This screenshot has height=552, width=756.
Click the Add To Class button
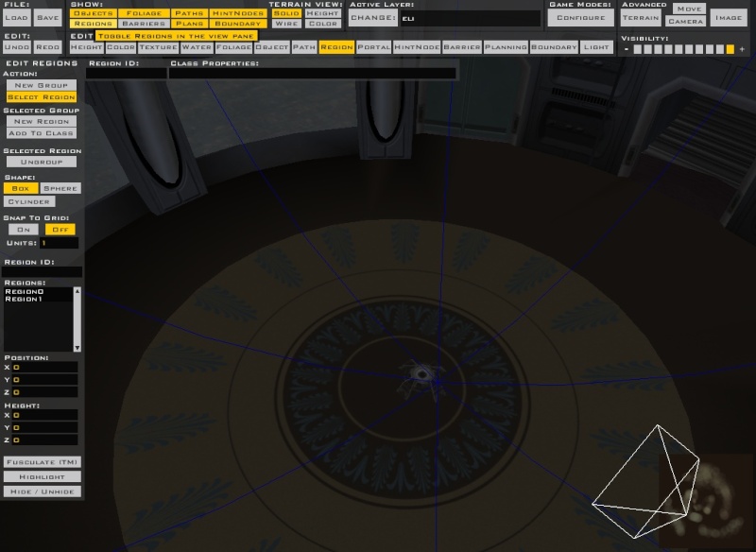(42, 133)
